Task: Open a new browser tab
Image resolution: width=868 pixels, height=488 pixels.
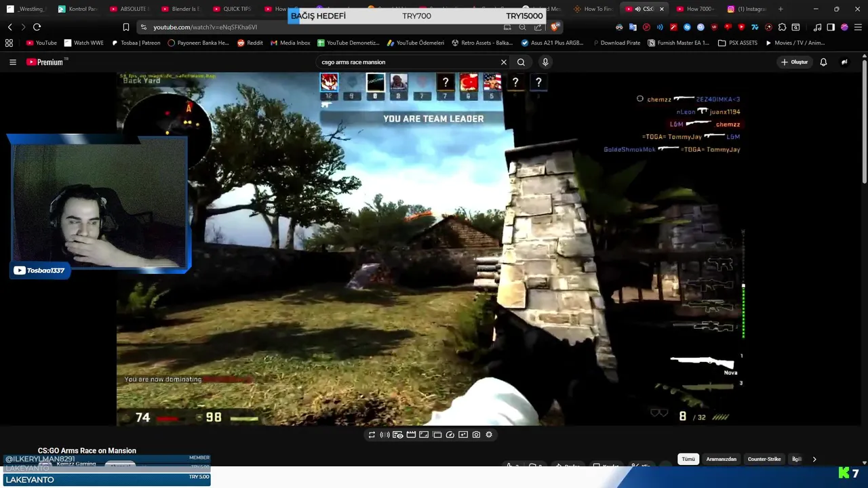Action: pos(781,9)
